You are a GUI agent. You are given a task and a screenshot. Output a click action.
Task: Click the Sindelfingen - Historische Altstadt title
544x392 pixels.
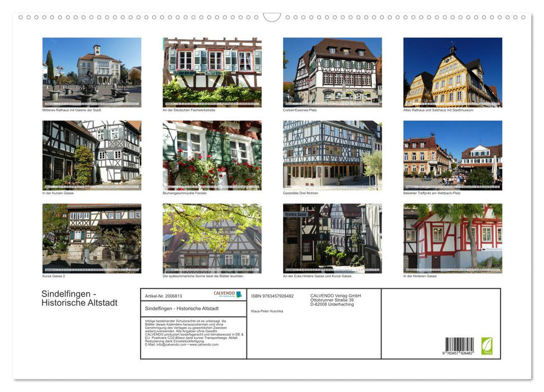(78, 298)
